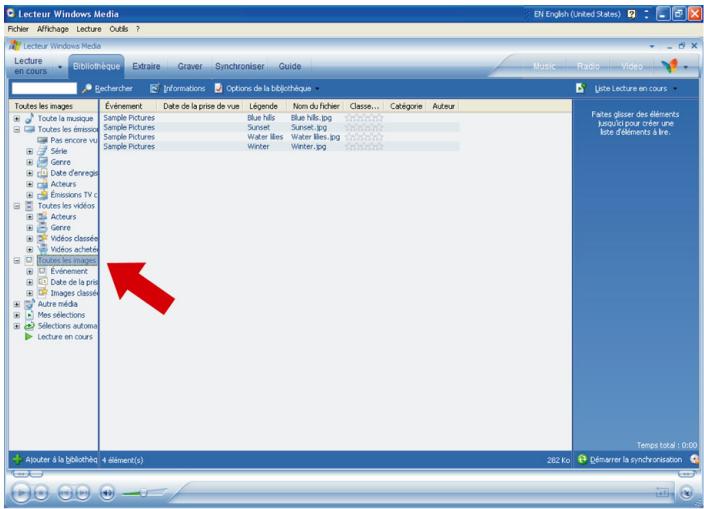This screenshot has width=704, height=509.
Task: Click the view toggle icon in seek bar
Action: 662,493
